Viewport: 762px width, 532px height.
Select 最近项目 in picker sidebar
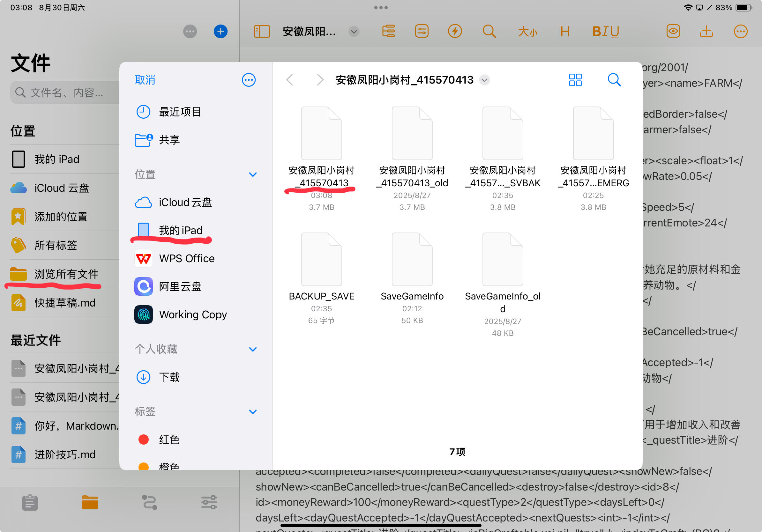(196, 112)
